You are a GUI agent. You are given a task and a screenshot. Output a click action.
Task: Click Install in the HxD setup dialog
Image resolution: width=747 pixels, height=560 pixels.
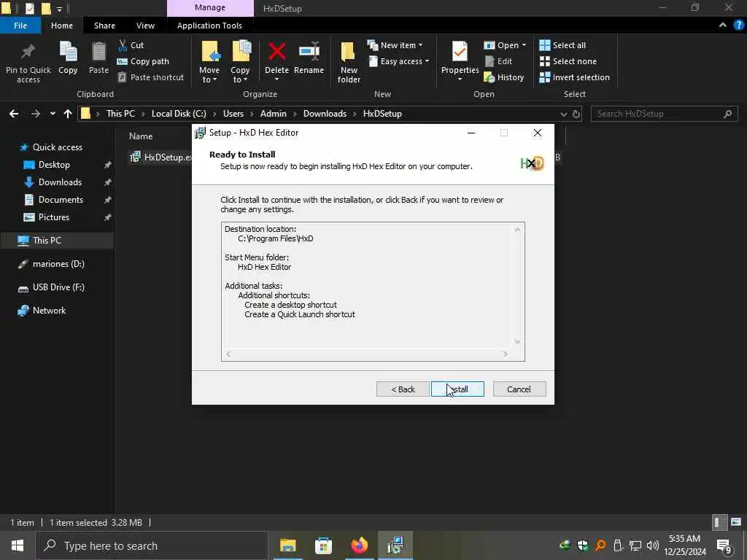click(457, 389)
